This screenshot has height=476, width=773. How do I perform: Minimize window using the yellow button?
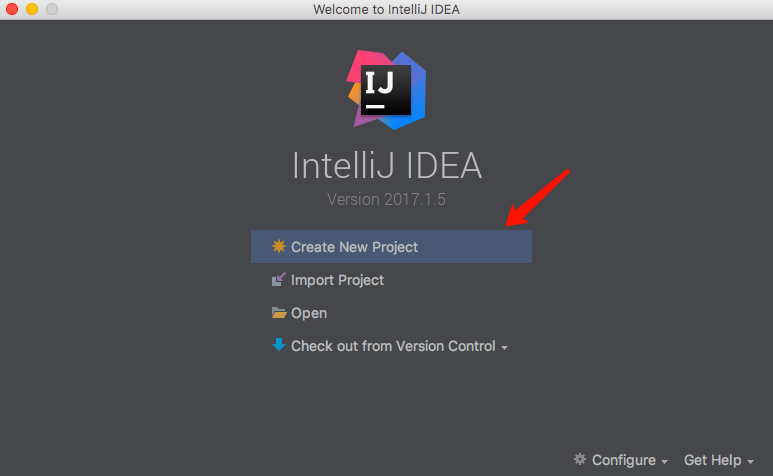click(x=32, y=9)
